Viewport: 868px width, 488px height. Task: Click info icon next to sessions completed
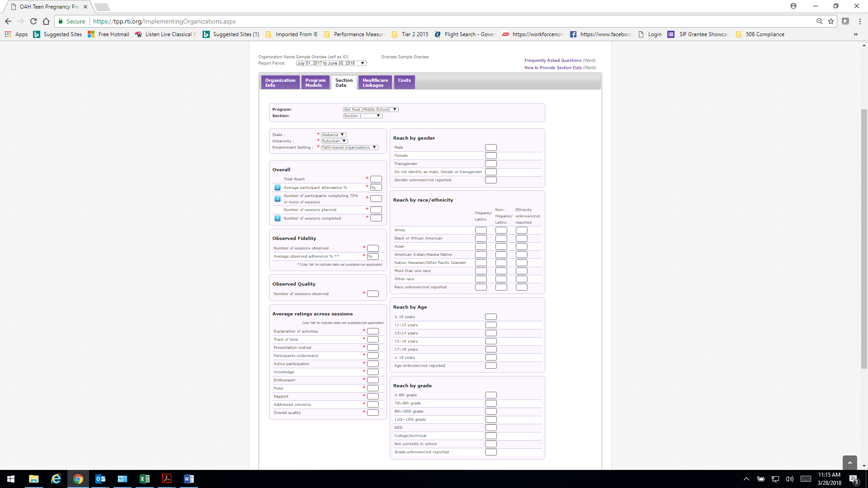pyautogui.click(x=278, y=218)
